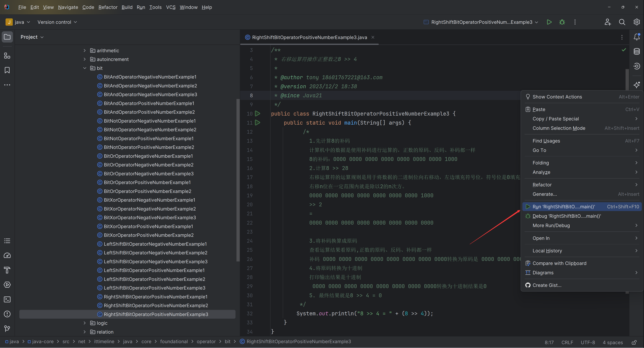Choose Compare with Clipboard in context menu
The width and height of the screenshot is (644, 348).
coord(582,263)
